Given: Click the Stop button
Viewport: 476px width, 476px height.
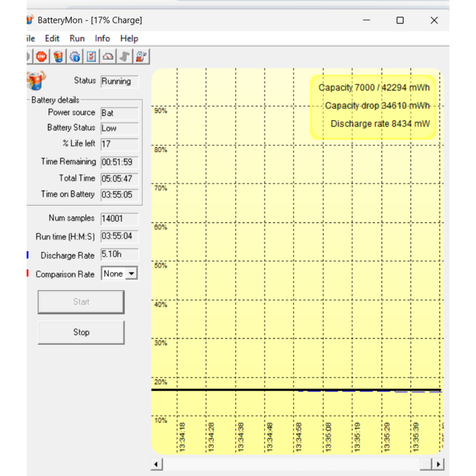Looking at the screenshot, I should [x=81, y=332].
